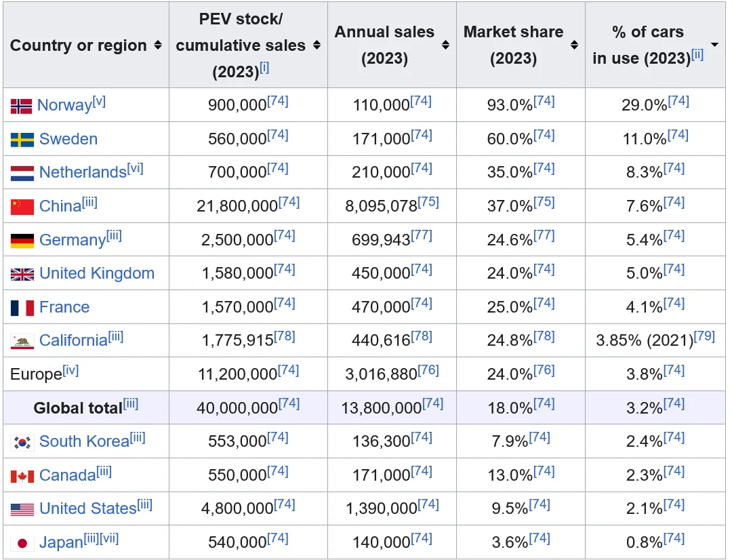Click the China flag icon
732x560 pixels.
[22, 207]
